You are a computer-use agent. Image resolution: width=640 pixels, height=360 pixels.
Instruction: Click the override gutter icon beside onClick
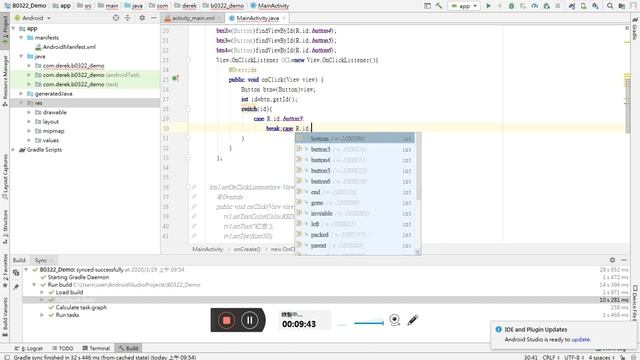(x=176, y=78)
